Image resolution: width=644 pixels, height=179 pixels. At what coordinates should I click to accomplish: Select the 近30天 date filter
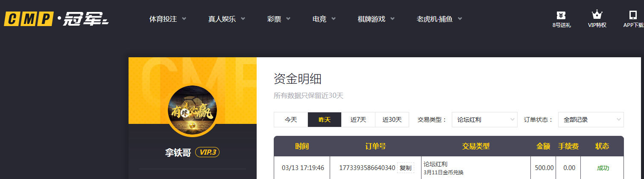tap(392, 120)
